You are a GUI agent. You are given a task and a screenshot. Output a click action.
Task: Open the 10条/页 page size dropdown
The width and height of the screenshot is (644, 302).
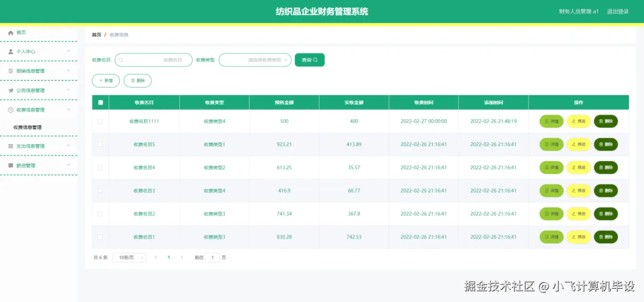click(129, 258)
